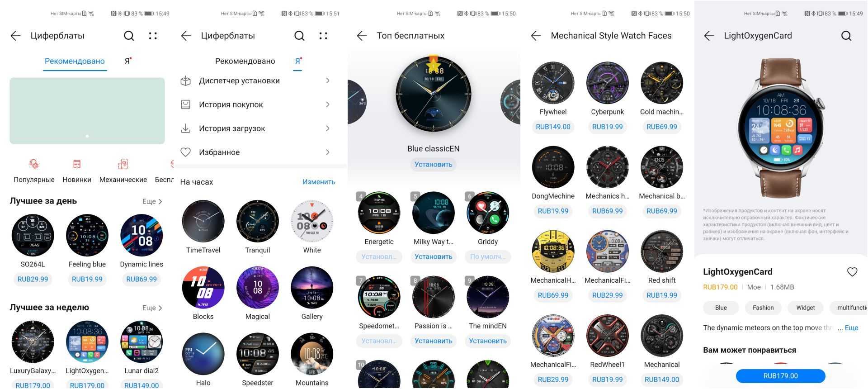Open Механические category icon
Screen dimensions: 868x389
[x=123, y=164]
